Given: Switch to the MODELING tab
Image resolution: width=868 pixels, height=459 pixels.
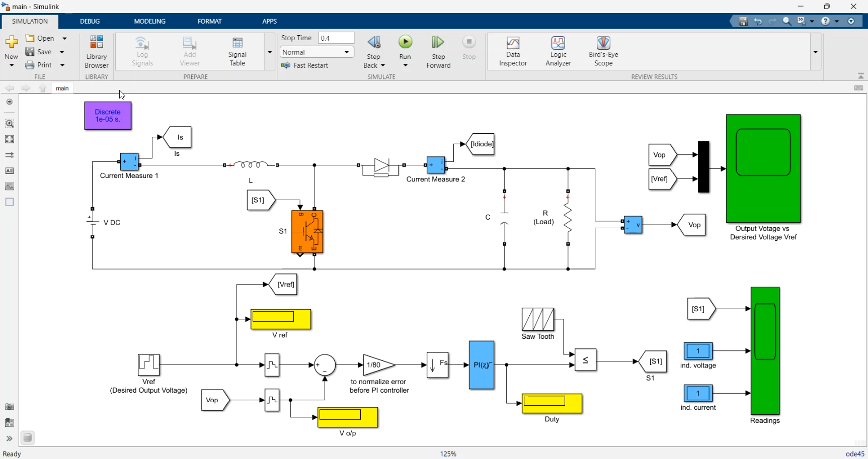Looking at the screenshot, I should [x=150, y=21].
